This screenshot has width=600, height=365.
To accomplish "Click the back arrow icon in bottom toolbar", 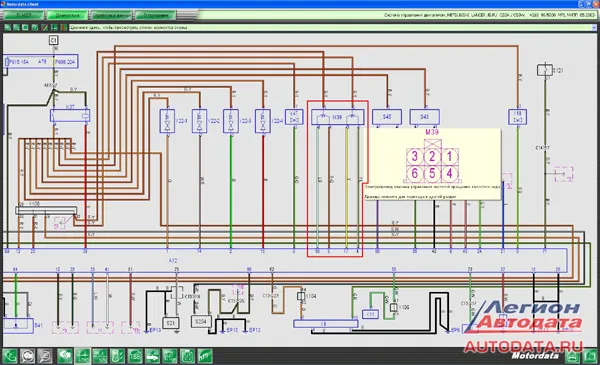I will click(10, 356).
